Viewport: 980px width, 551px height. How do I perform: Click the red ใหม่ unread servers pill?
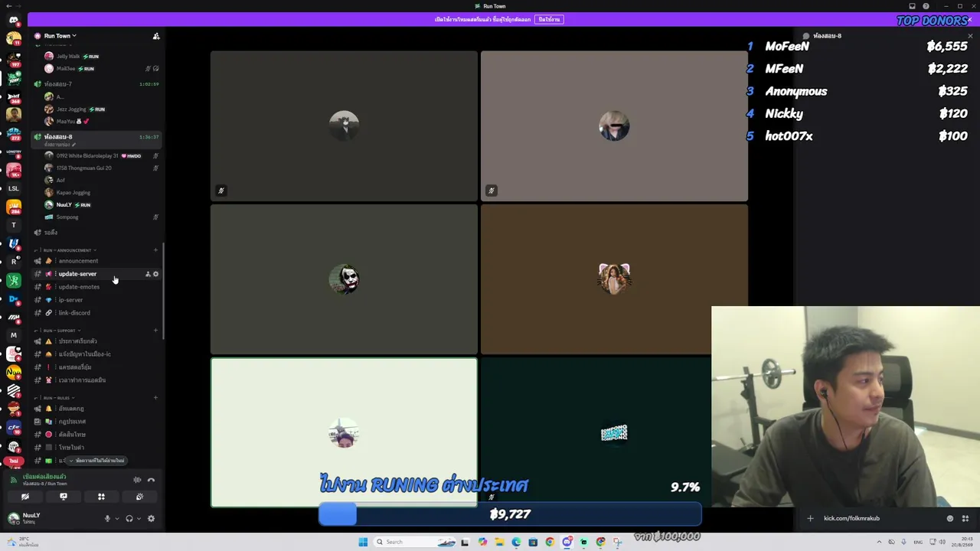point(13,461)
